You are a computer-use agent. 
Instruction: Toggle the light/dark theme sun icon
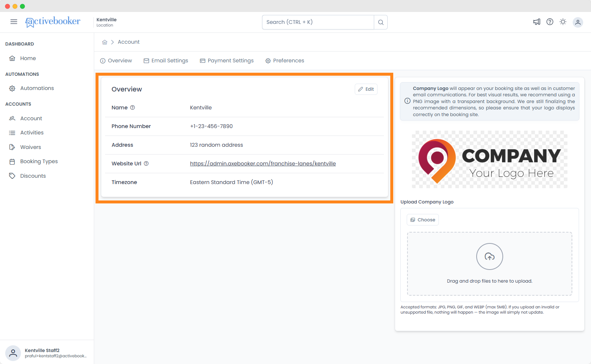(563, 22)
